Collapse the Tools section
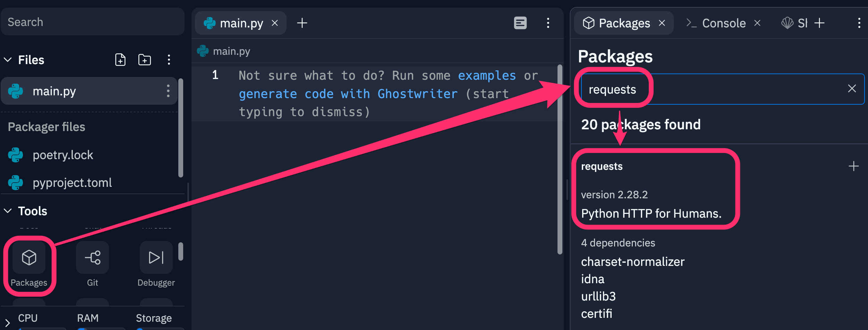The width and height of the screenshot is (868, 330). click(x=8, y=211)
